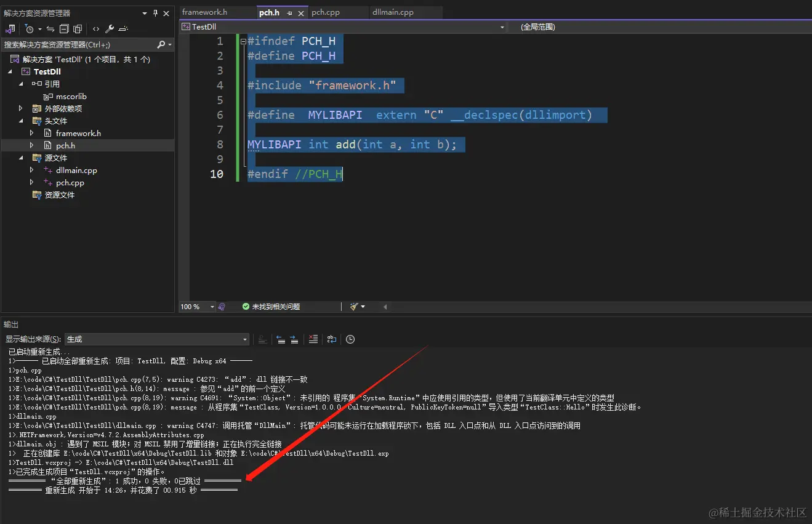
Task: Open the code cleanup dropdown arrow
Action: point(363,307)
